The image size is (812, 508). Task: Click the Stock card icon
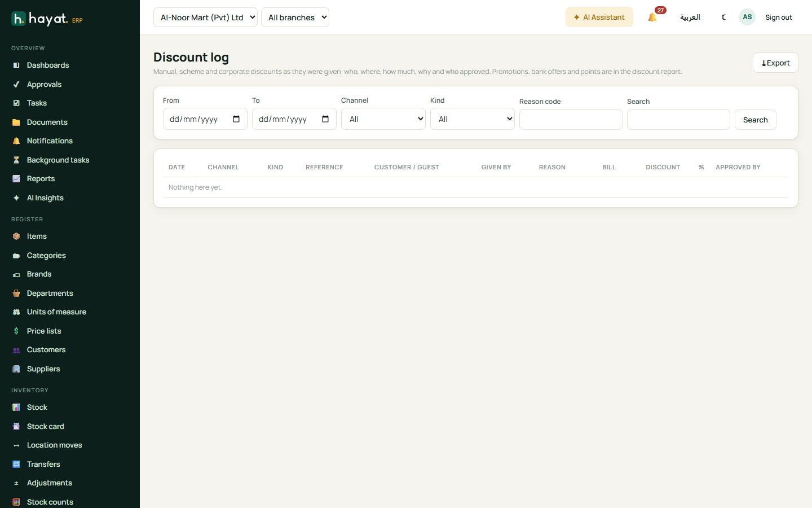[x=16, y=427]
